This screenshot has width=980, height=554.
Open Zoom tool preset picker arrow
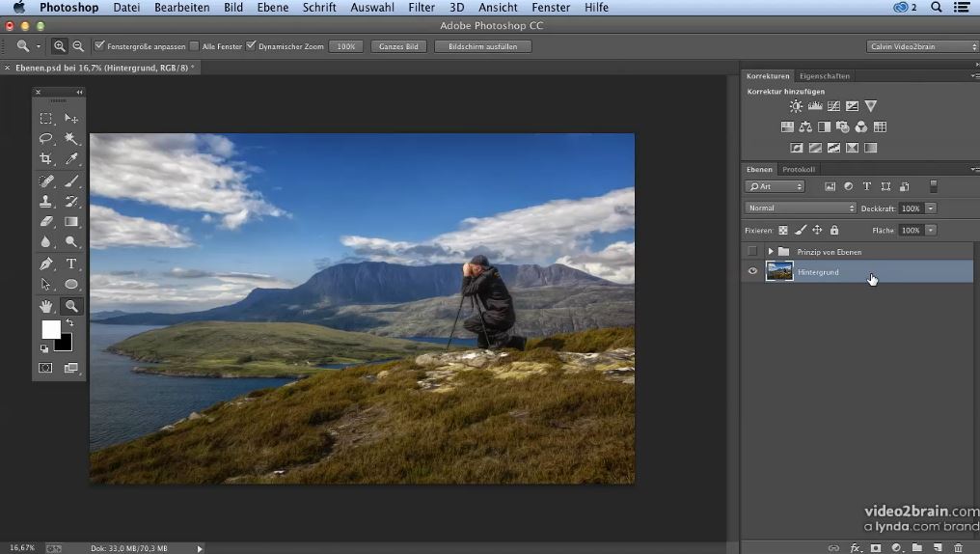point(39,46)
